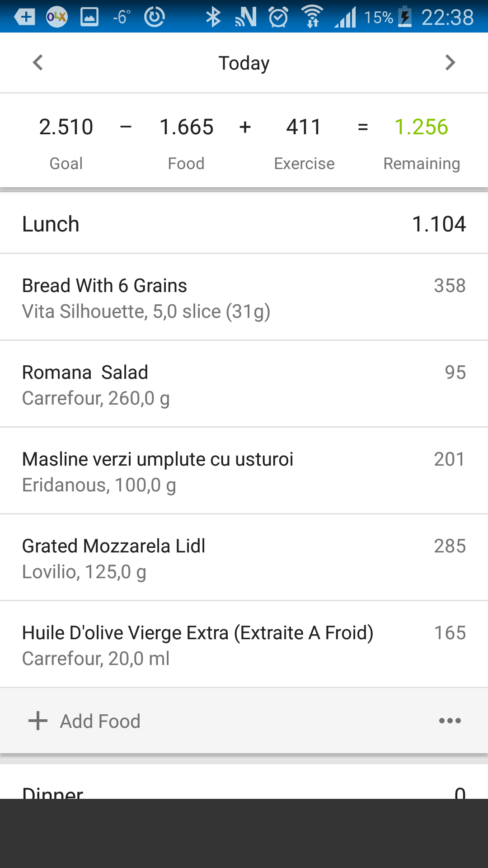Tap the OLX notification icon
Image resolution: width=488 pixels, height=868 pixels.
coord(56,17)
